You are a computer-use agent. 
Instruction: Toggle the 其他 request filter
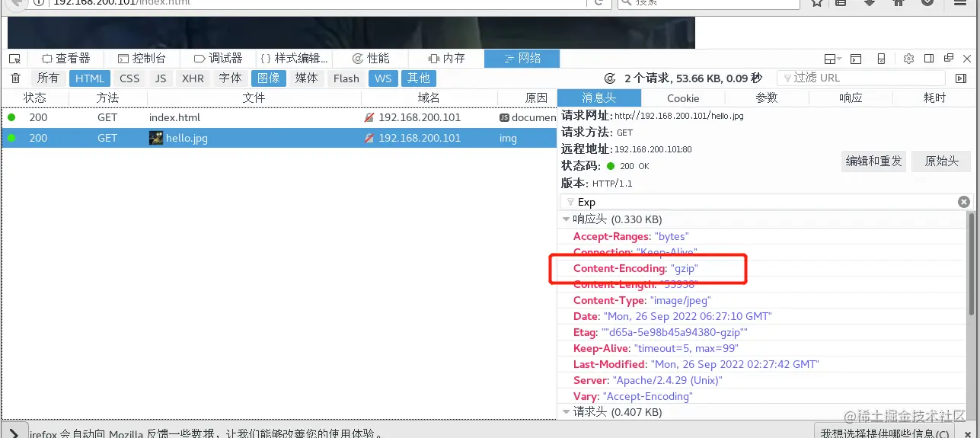point(418,78)
